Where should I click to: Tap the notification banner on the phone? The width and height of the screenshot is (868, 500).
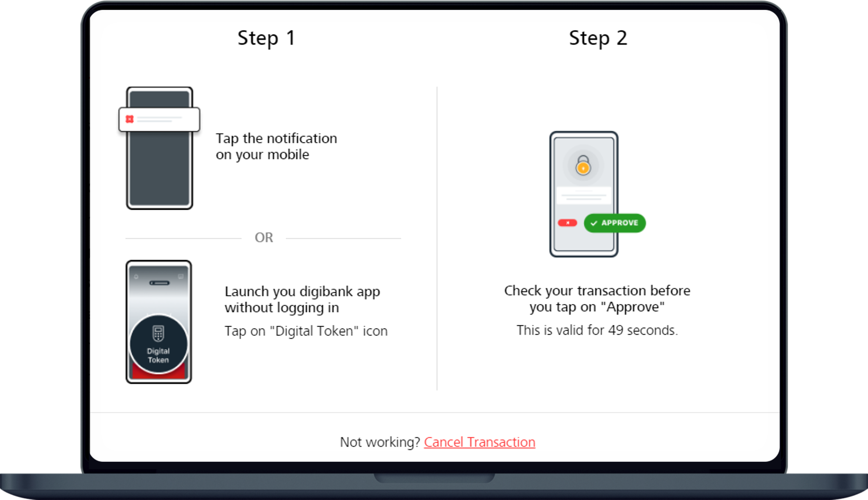click(159, 119)
